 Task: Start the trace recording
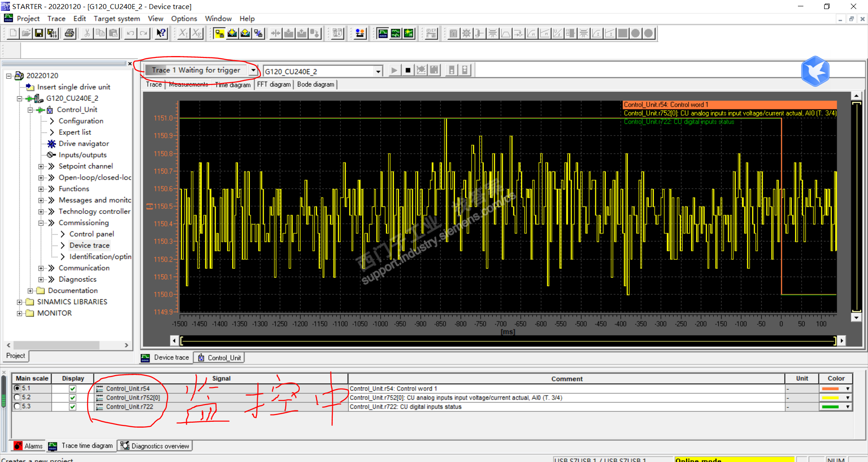tap(394, 70)
